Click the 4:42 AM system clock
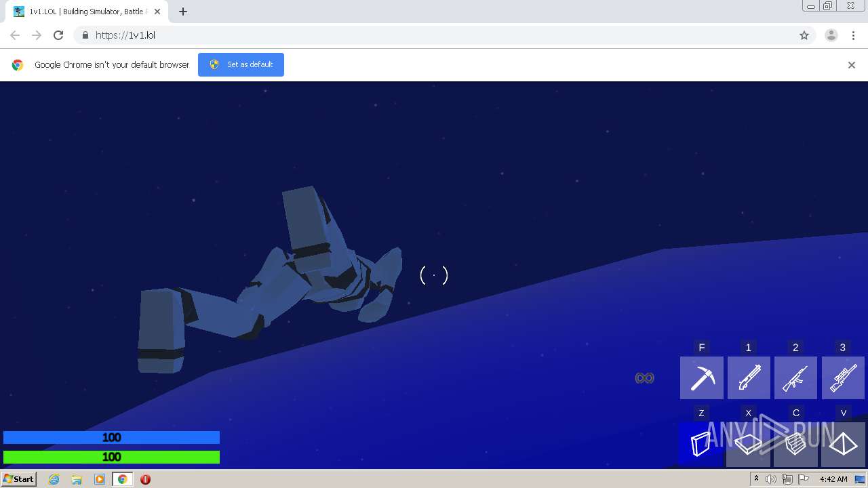The height and width of the screenshot is (488, 868). (833, 479)
